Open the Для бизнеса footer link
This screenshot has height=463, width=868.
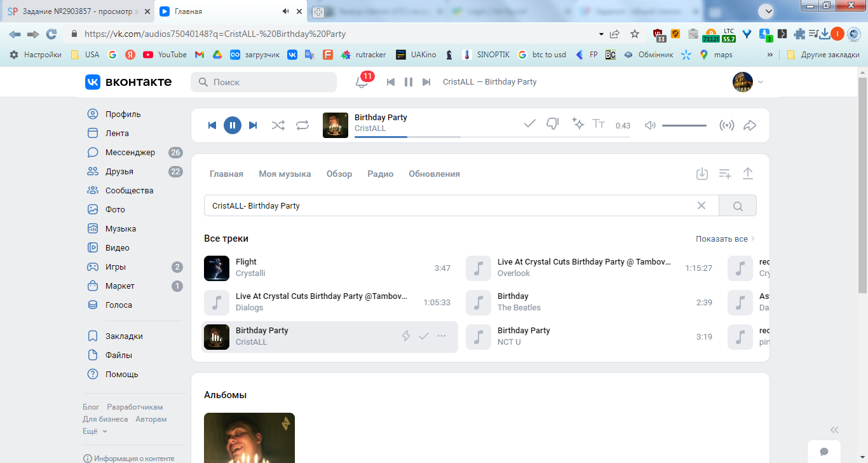pyautogui.click(x=105, y=419)
